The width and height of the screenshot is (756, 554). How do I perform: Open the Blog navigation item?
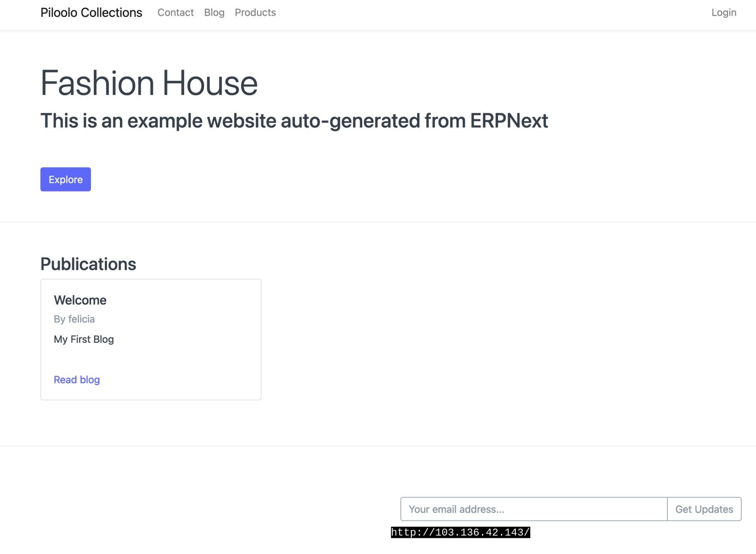pos(214,13)
